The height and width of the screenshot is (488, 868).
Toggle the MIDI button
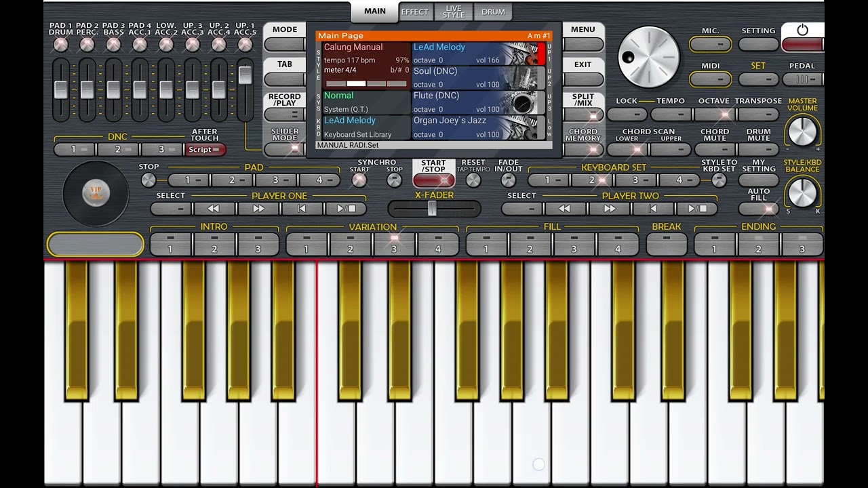pos(710,79)
